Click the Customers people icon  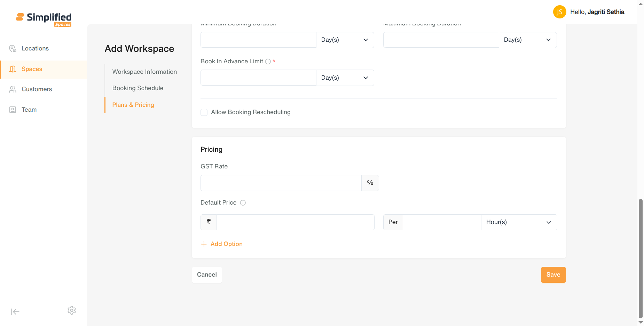[13, 89]
